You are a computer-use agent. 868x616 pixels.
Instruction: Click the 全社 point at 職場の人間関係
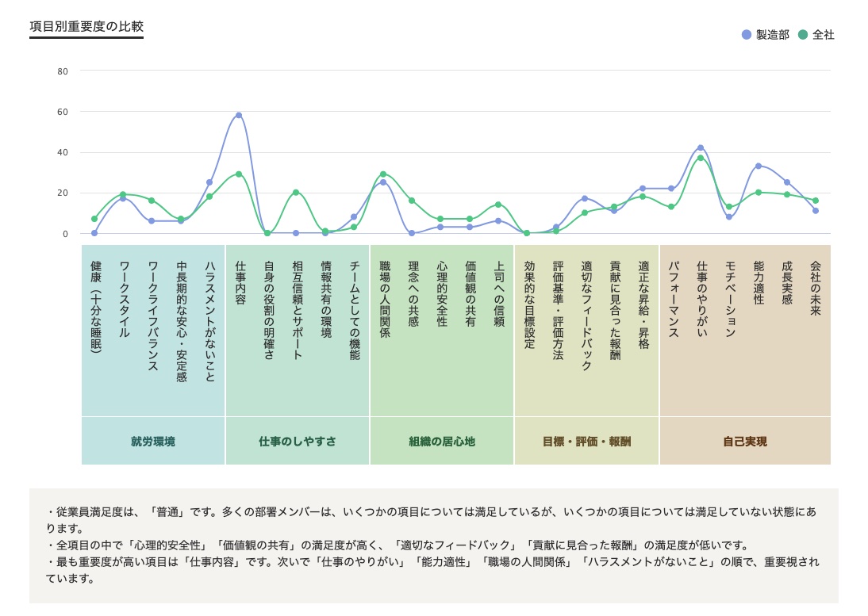[383, 174]
